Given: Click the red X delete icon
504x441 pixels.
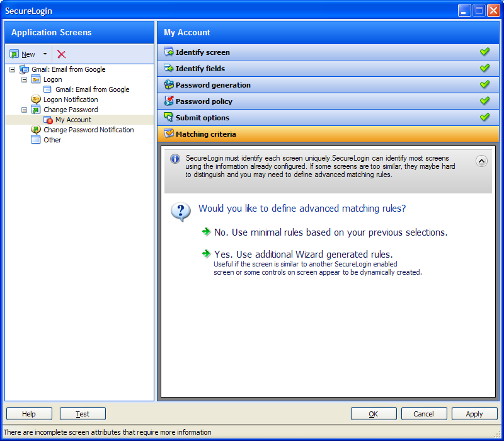Looking at the screenshot, I should [61, 54].
